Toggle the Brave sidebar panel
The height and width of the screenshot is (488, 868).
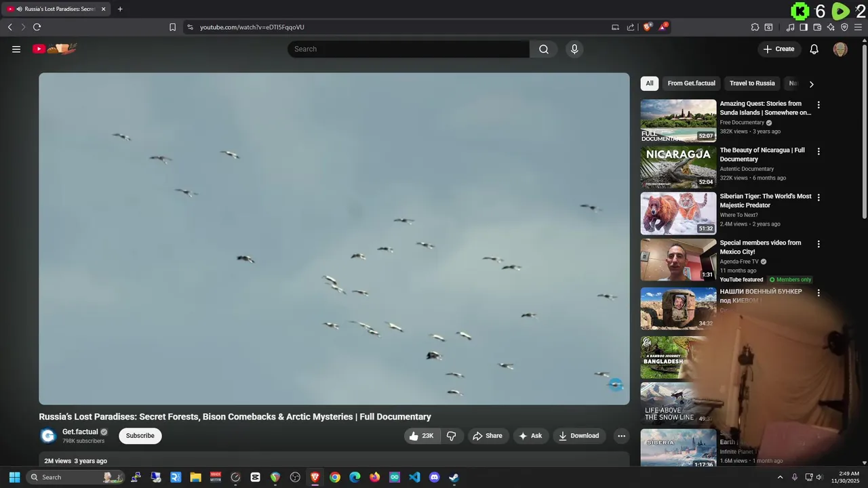[804, 27]
